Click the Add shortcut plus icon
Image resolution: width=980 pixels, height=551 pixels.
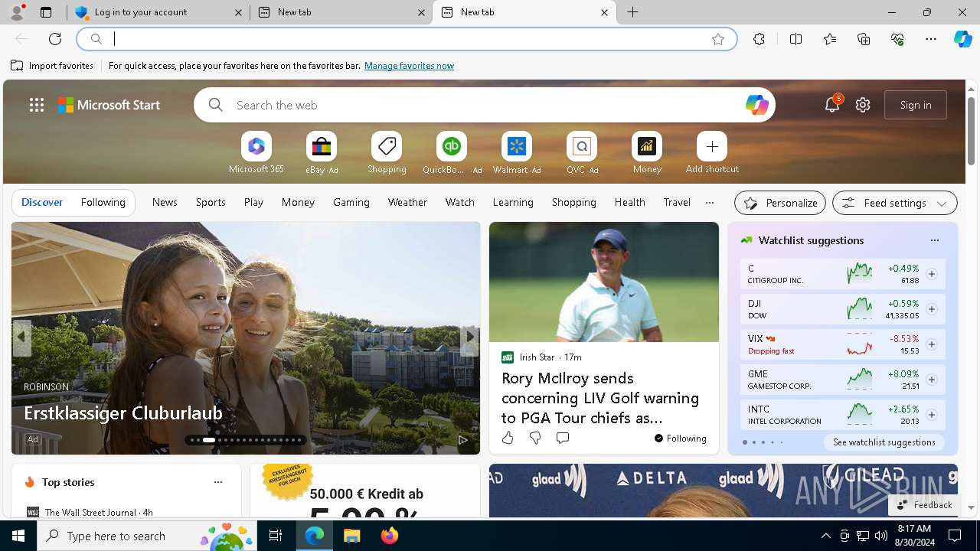coord(712,146)
